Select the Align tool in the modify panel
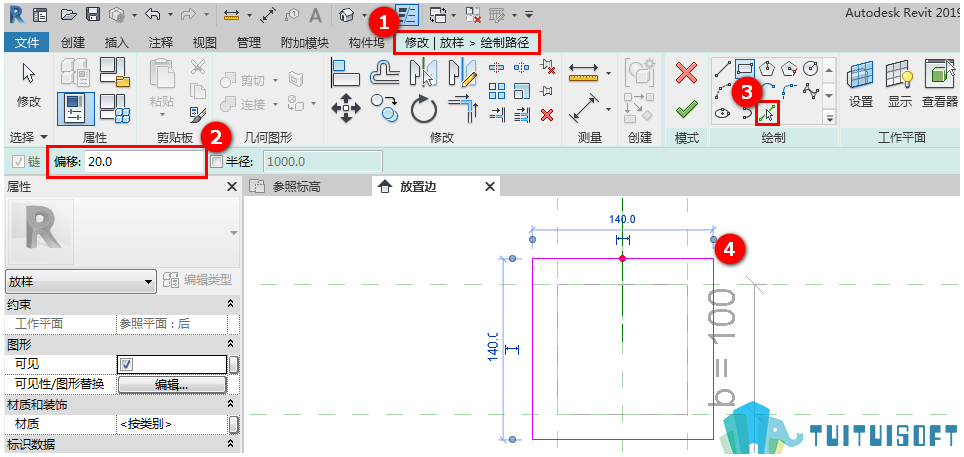This screenshot has height=457, width=964. tap(346, 73)
